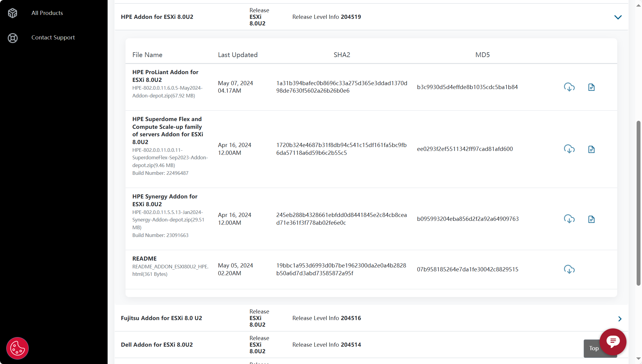This screenshot has width=642, height=364.
Task: Jump back using the Top button
Action: [594, 348]
